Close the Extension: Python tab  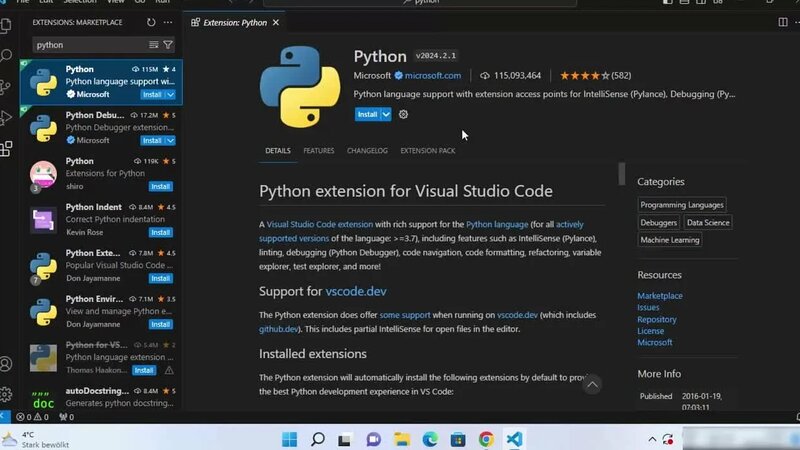[276, 22]
